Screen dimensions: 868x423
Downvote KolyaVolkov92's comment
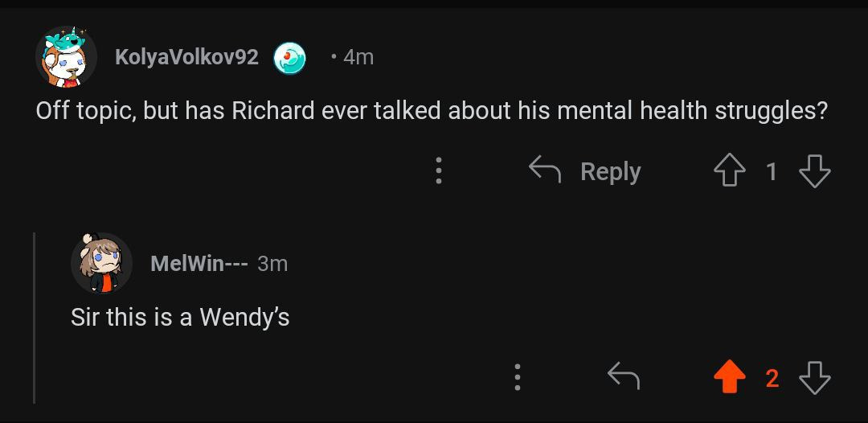point(814,171)
